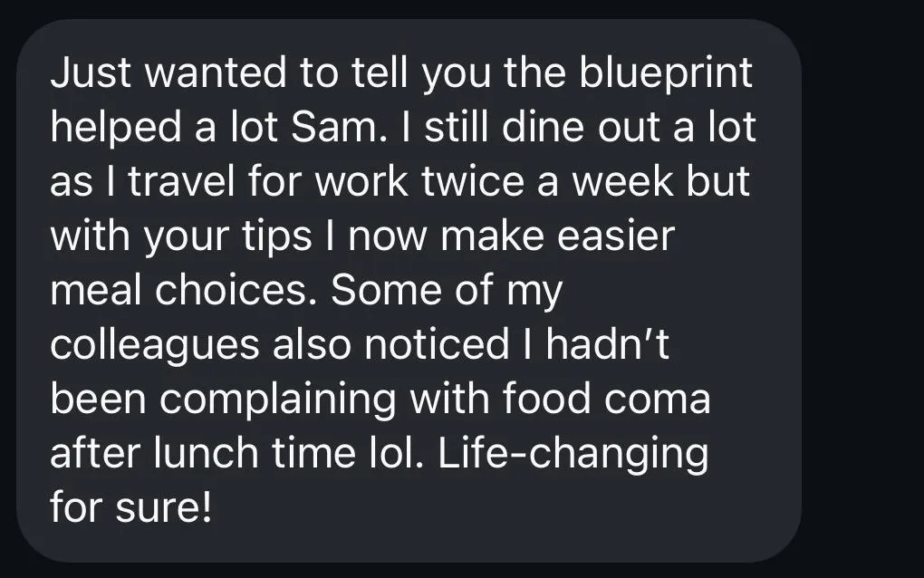Click the word "easier" in the bubble
Viewport: 924px width, 578px height.
coord(616,236)
